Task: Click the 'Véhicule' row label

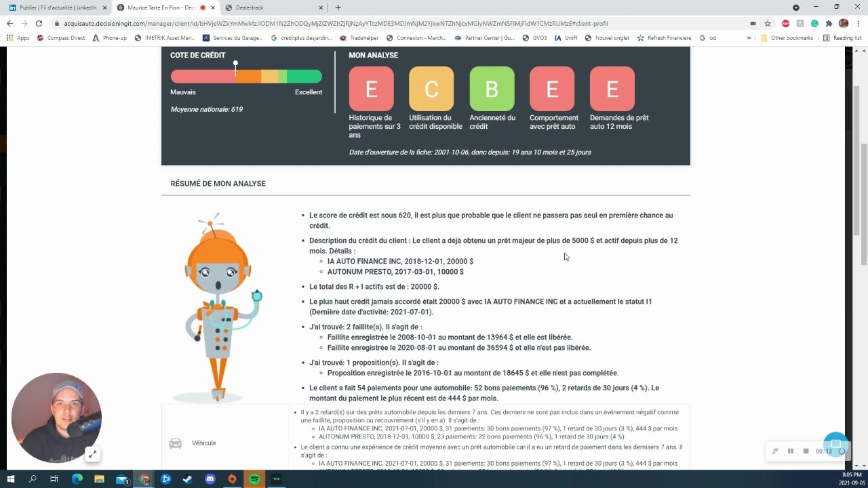Action: tap(203, 443)
